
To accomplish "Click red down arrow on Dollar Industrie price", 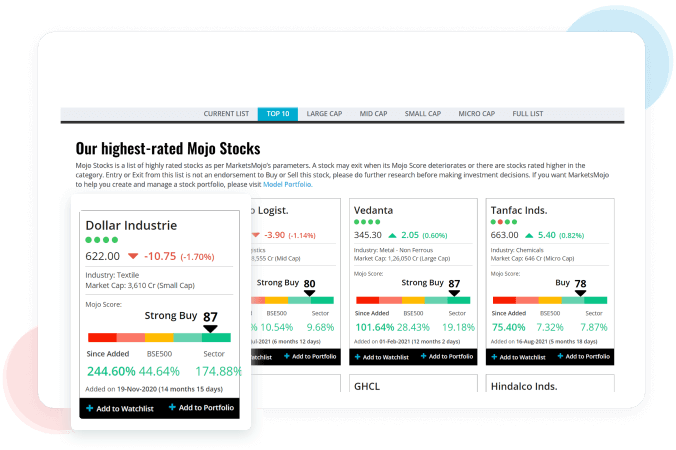I will (x=133, y=256).
